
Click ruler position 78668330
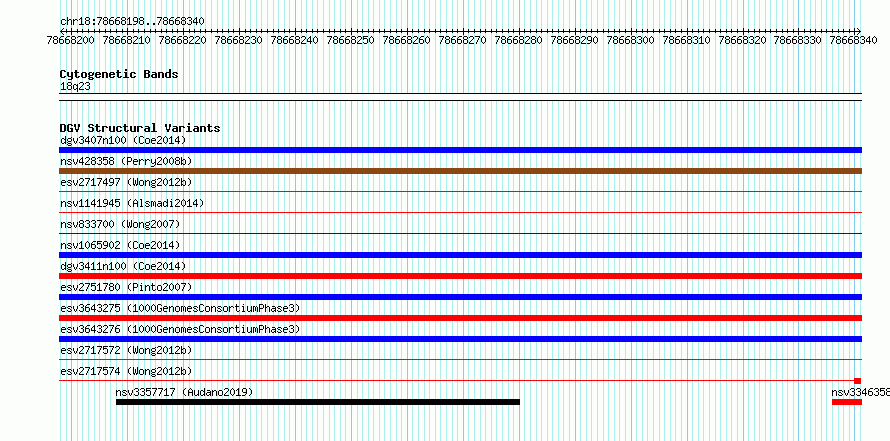click(x=799, y=40)
